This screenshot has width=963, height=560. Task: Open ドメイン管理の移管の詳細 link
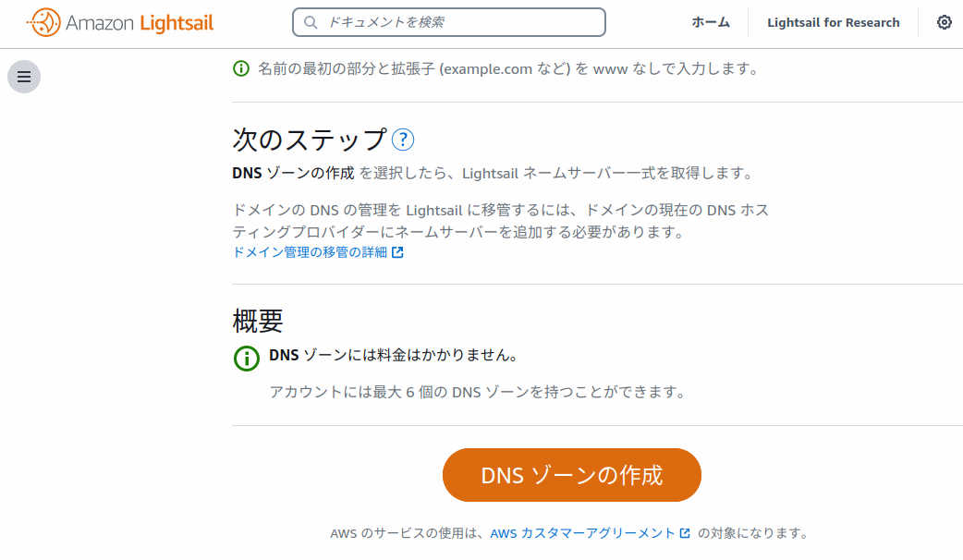[x=310, y=252]
